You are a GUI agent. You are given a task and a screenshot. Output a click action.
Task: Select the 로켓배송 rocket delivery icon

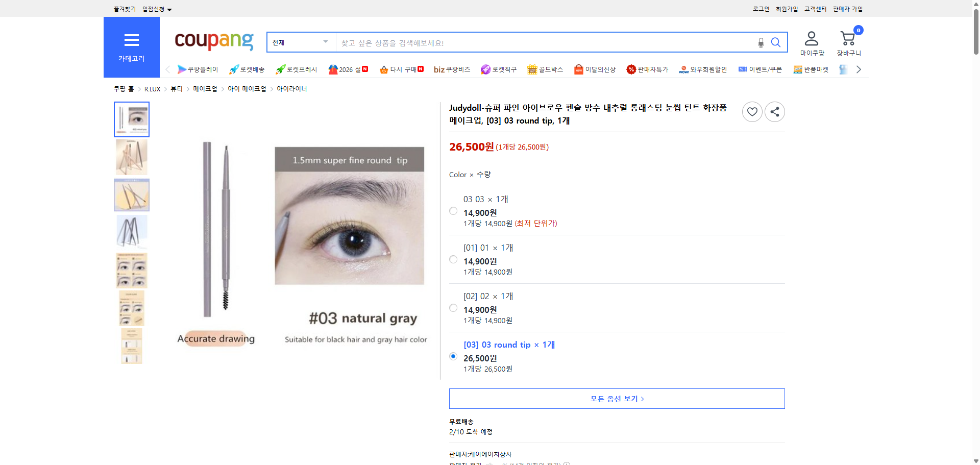[x=246, y=69]
